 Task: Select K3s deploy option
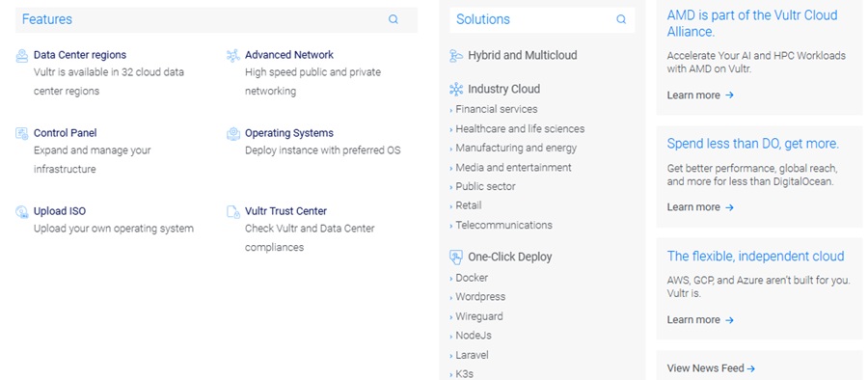point(465,374)
